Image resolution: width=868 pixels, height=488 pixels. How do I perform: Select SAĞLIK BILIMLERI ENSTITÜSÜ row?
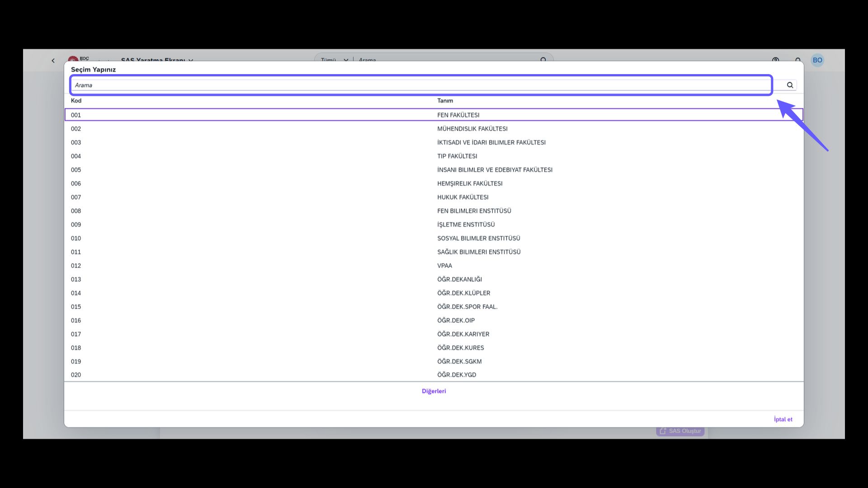pos(434,252)
